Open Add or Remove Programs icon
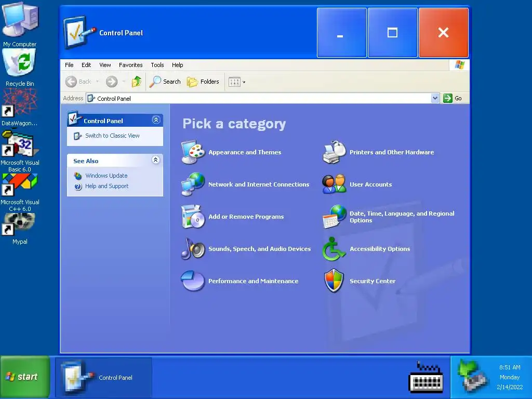The image size is (532, 399). (x=193, y=217)
